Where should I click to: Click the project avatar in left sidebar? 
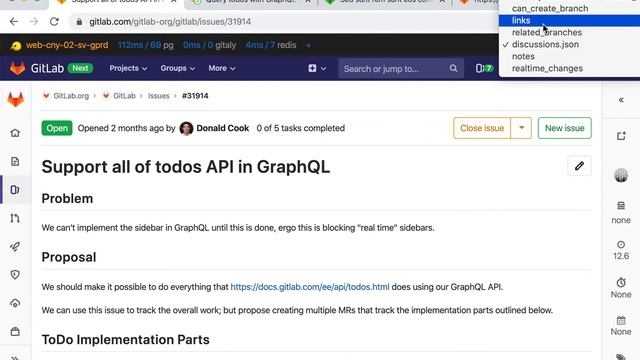[16, 100]
